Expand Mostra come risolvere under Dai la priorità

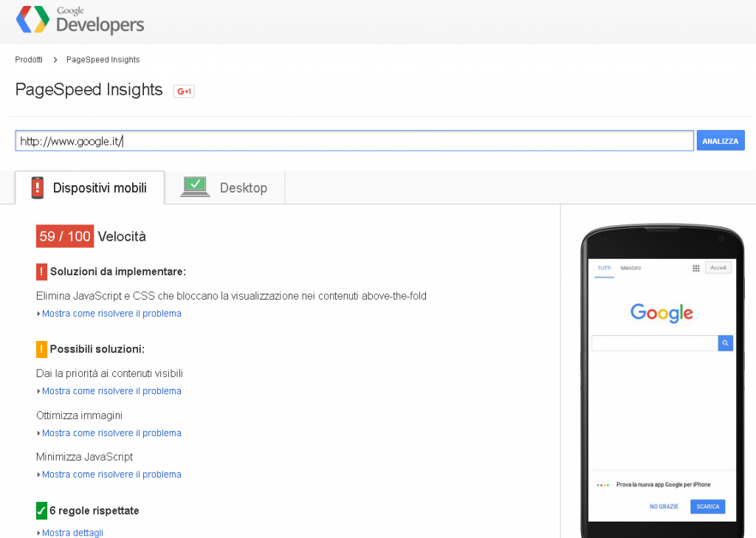(x=111, y=391)
